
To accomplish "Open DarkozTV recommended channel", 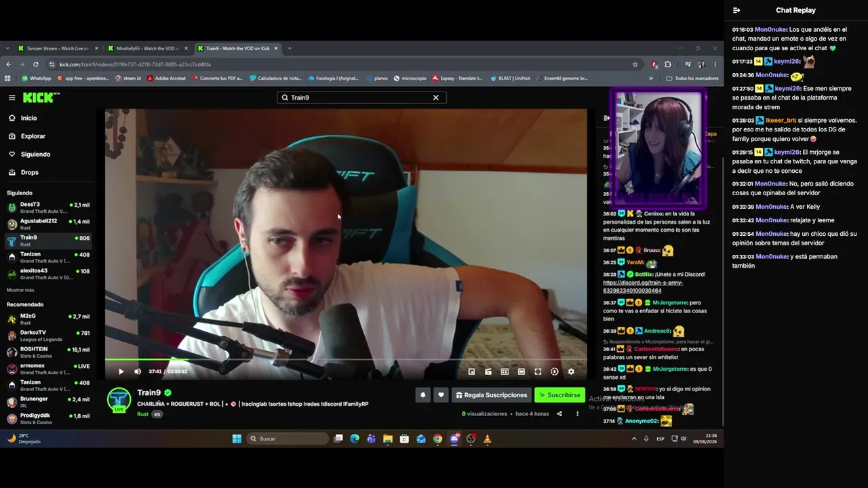I will click(48, 335).
